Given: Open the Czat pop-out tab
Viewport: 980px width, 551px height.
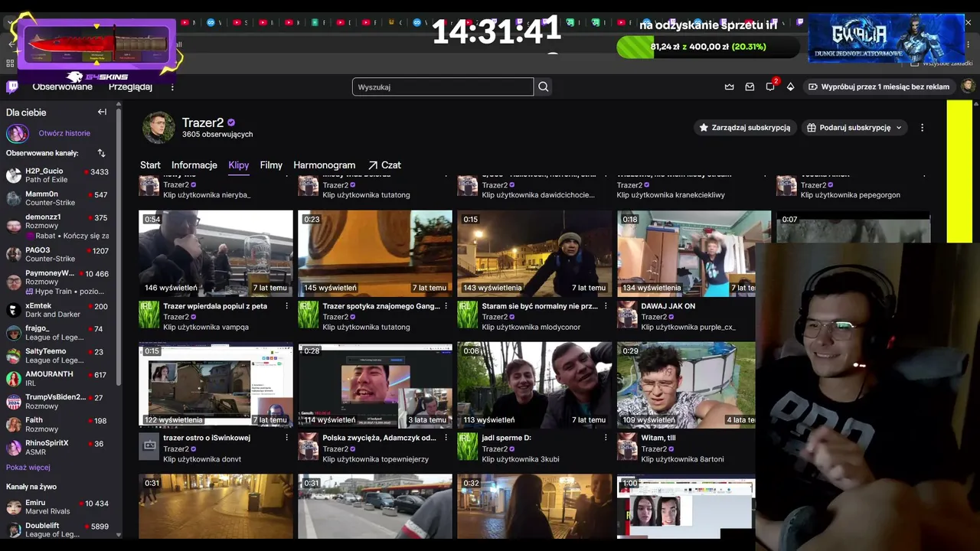Looking at the screenshot, I should pos(384,165).
